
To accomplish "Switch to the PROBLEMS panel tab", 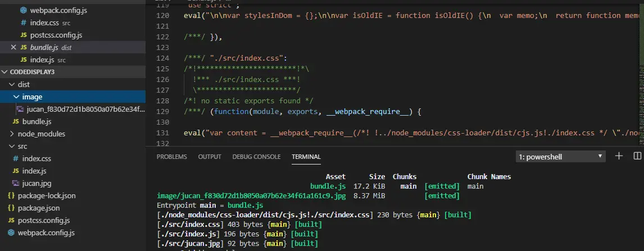I will [172, 157].
